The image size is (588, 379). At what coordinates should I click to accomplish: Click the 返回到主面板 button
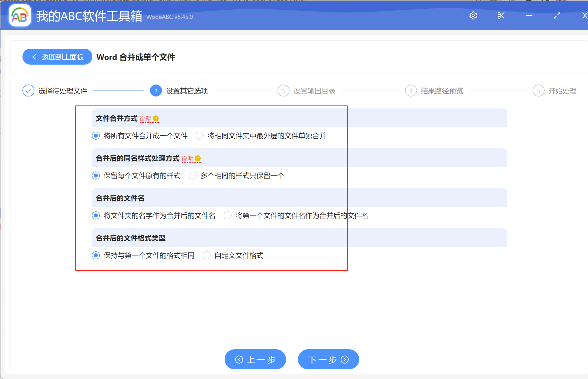tap(57, 57)
